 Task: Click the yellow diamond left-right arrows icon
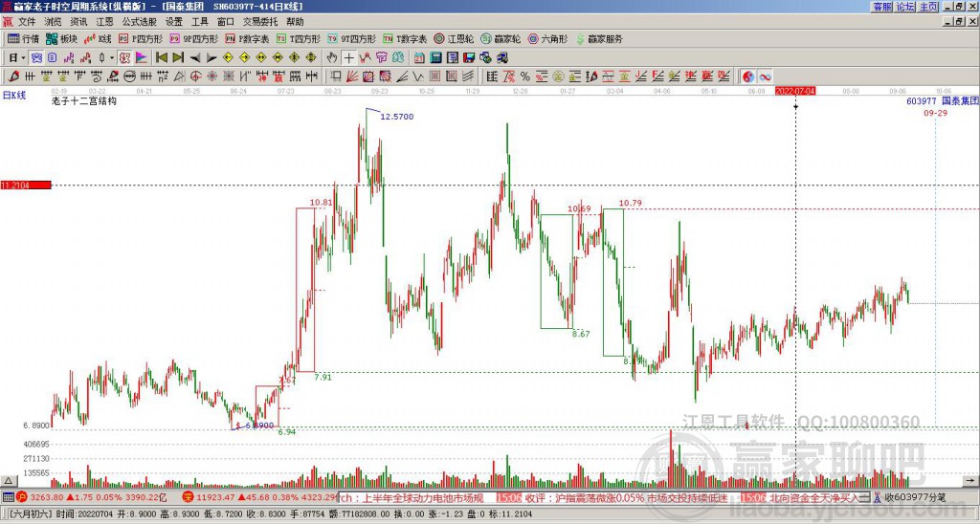coord(260,57)
